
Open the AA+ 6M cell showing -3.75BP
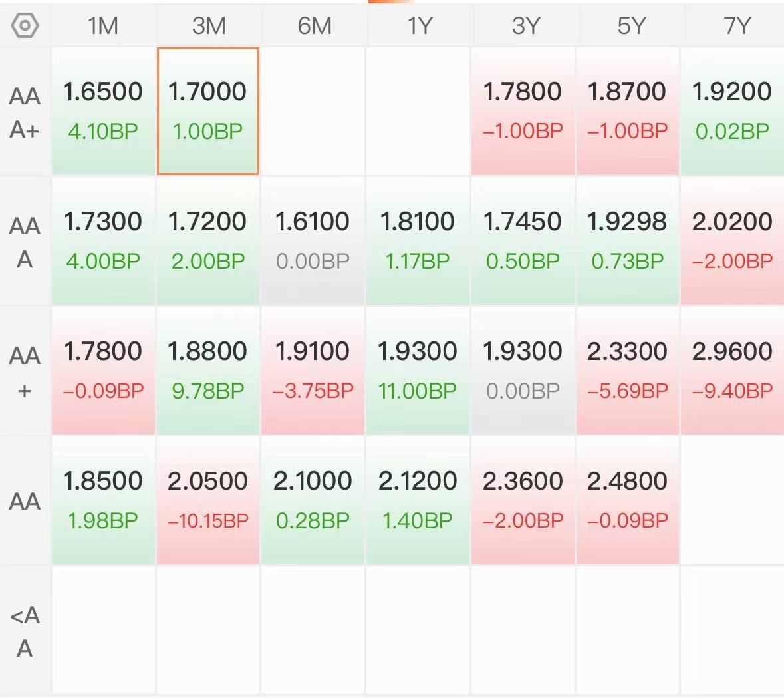(x=313, y=371)
